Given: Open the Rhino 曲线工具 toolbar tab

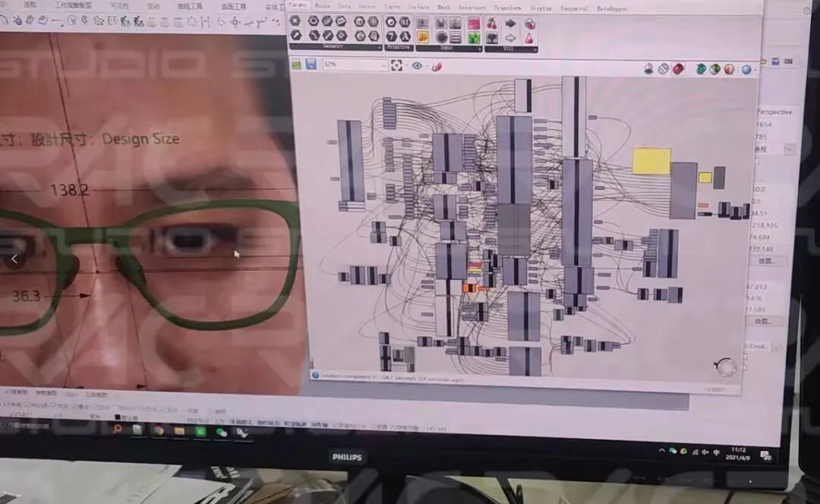Looking at the screenshot, I should click(190, 6).
